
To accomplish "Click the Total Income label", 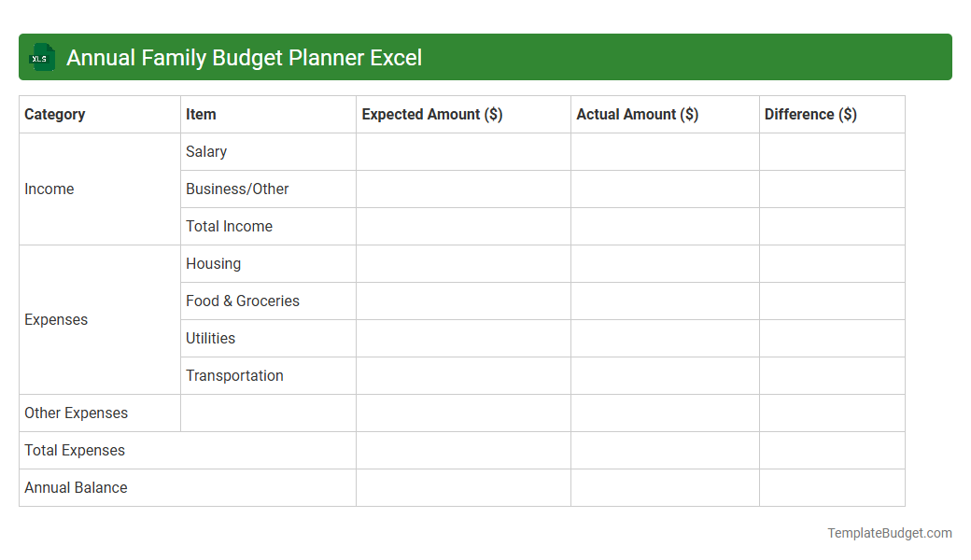I will pos(229,226).
